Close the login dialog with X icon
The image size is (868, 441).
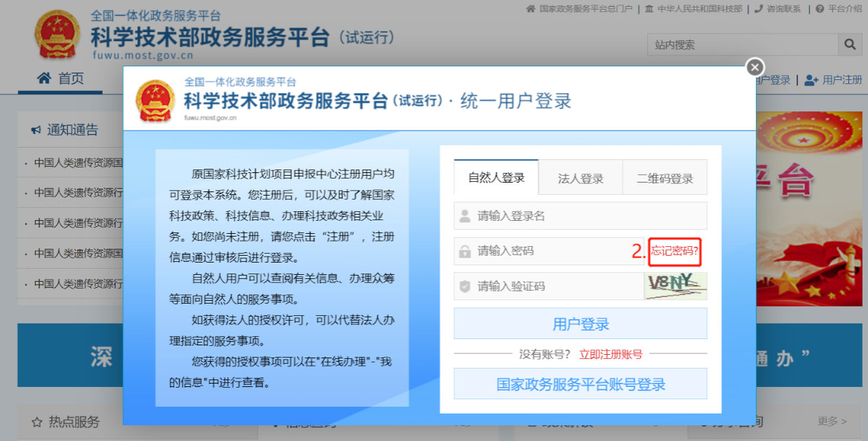[x=754, y=67]
